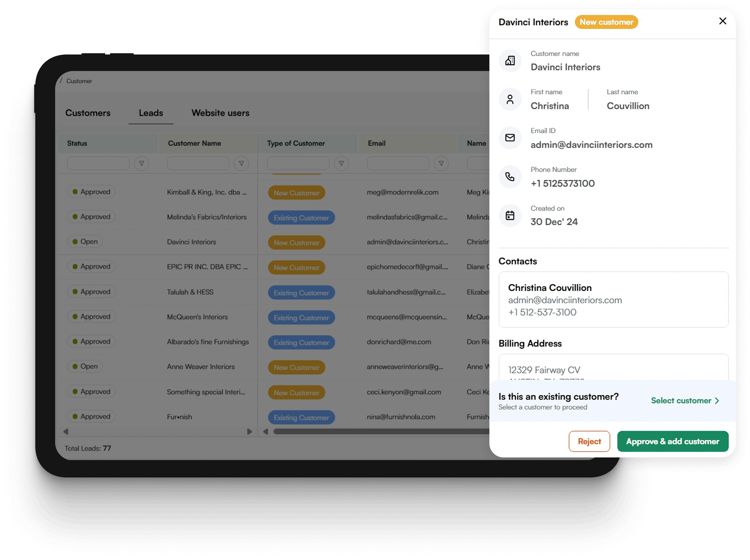Click the email envelope icon in details panel
The height and width of the screenshot is (560, 750).
(510, 138)
